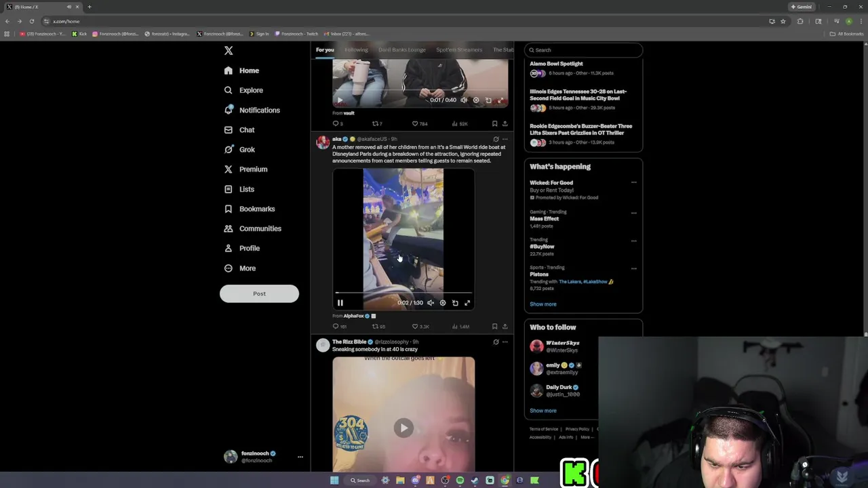Unmute the Disneyland video

tap(431, 303)
